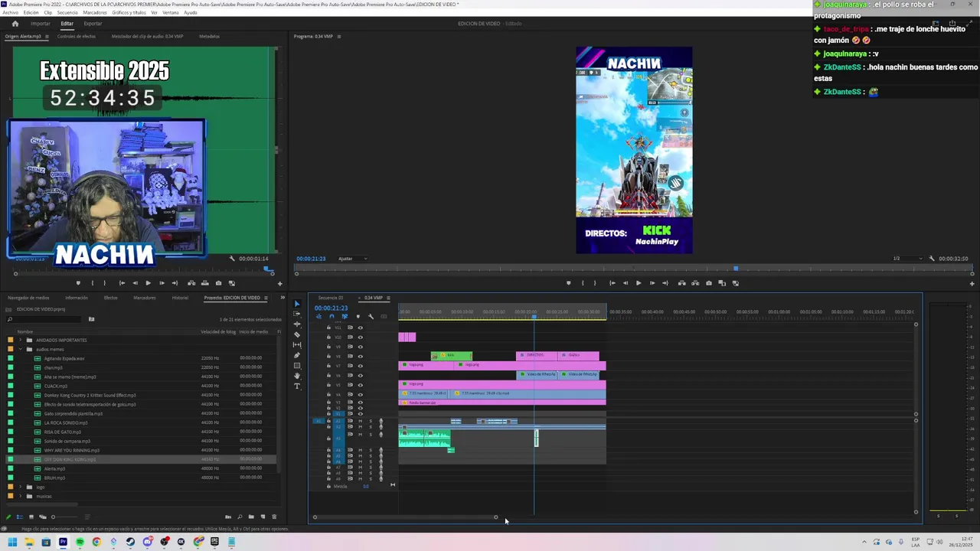Screen dimensions: 980x551
Task: Open the Program monitor panel menu
Action: coord(339,36)
